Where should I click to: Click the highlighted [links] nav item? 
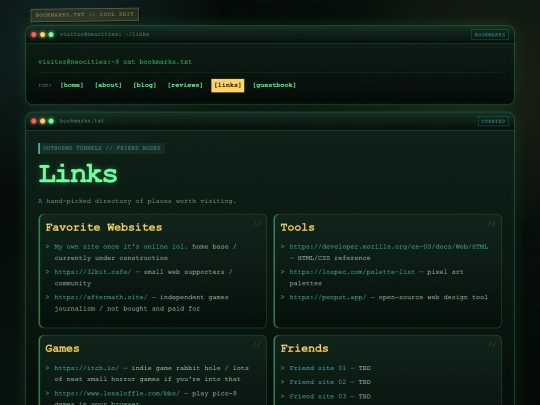[x=228, y=85]
